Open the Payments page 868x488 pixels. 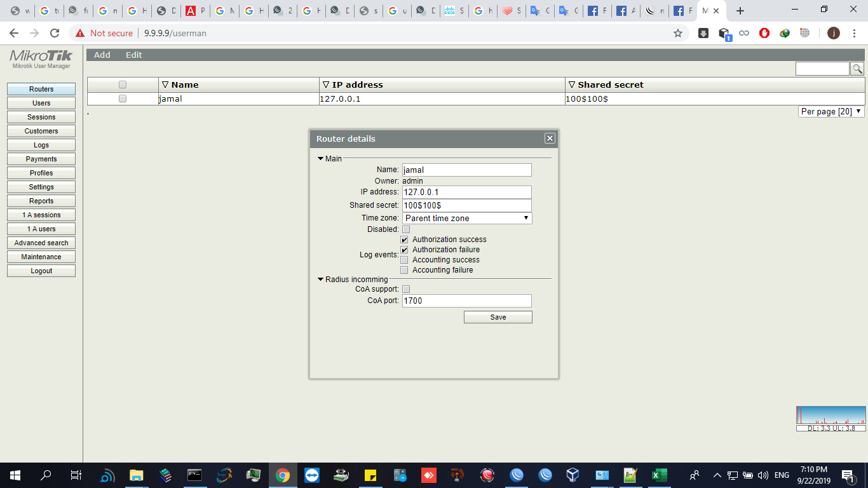(41, 159)
